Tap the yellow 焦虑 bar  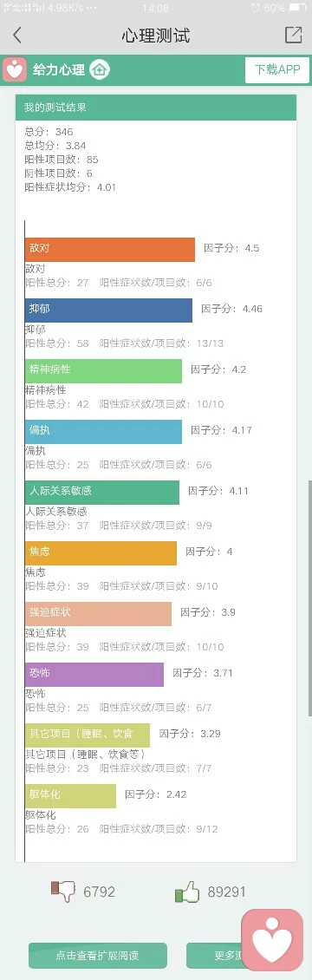(101, 552)
